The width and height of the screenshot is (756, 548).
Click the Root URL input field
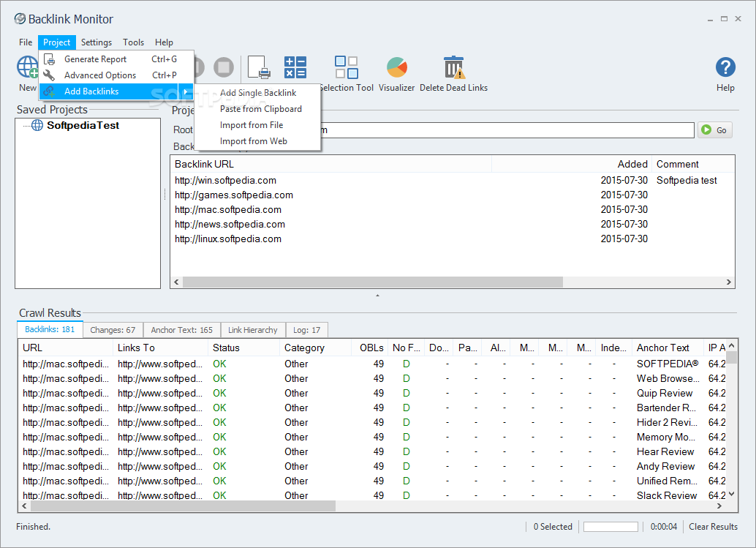pyautogui.click(x=506, y=130)
